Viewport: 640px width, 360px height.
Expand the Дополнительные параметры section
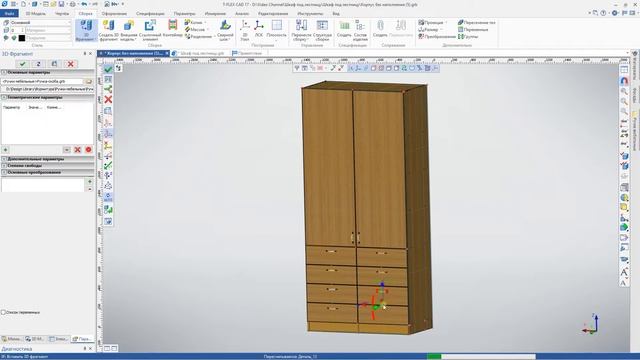click(47, 159)
